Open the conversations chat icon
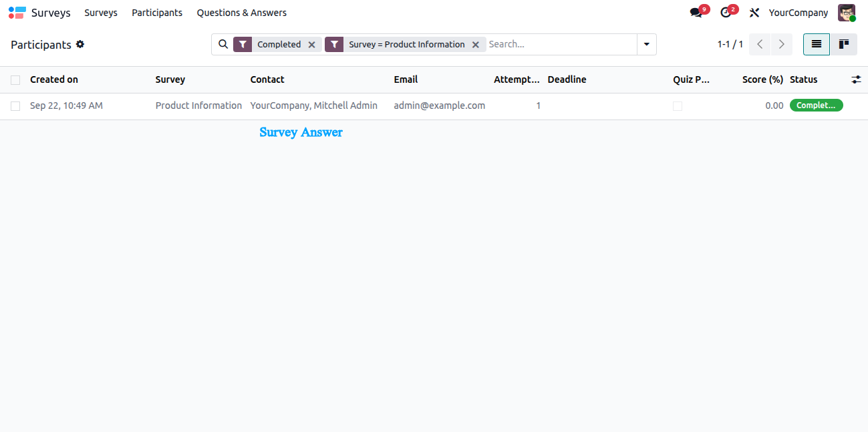The height and width of the screenshot is (432, 868). (696, 13)
